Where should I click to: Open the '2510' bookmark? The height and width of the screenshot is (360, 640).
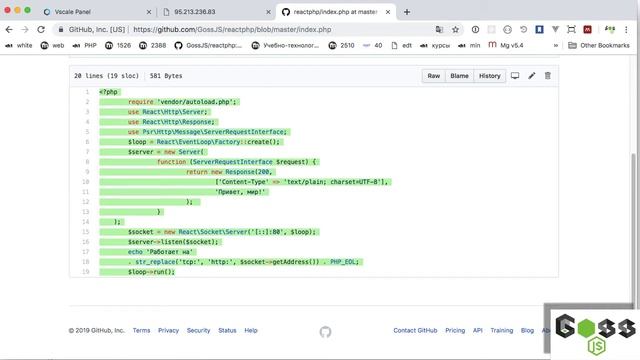pyautogui.click(x=341, y=45)
